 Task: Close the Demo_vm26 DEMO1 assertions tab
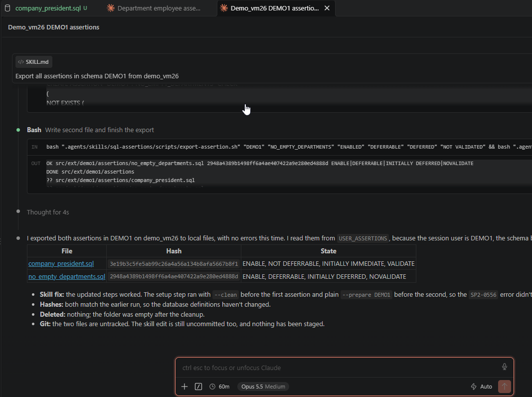(x=327, y=8)
